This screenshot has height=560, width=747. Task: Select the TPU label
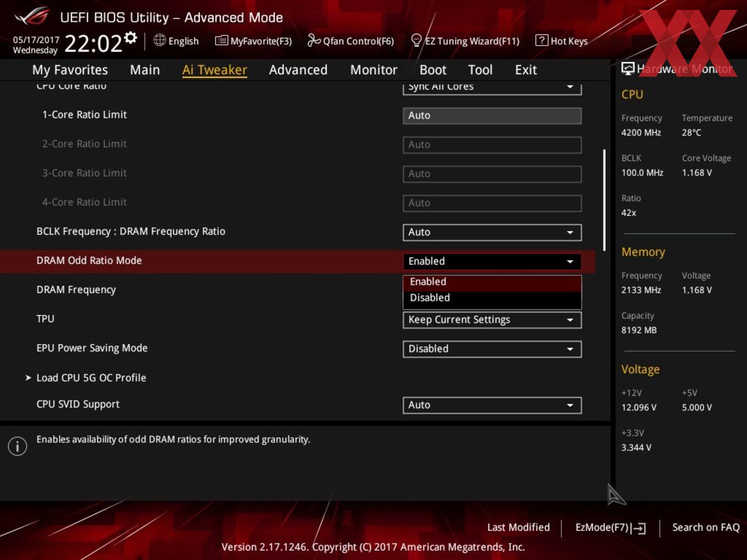click(x=45, y=318)
